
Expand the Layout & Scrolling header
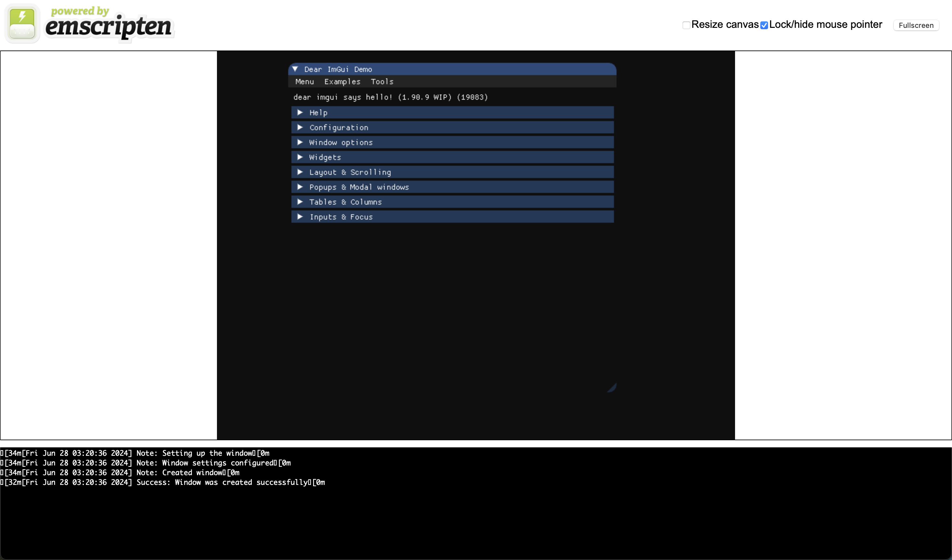click(453, 172)
